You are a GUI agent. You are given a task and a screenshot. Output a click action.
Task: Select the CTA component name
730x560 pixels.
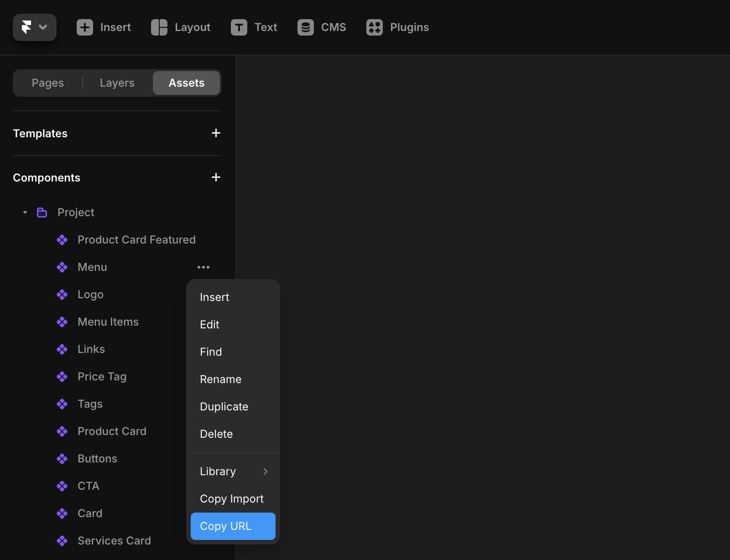[x=89, y=486]
